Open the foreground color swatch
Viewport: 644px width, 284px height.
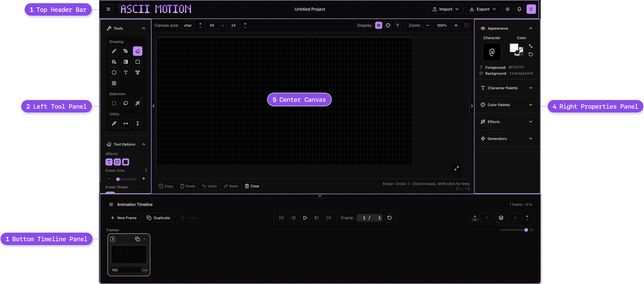514,48
